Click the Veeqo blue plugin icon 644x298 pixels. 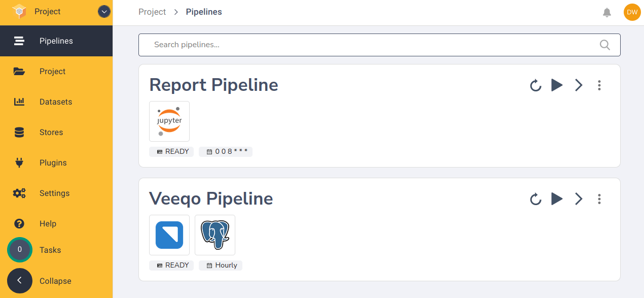pyautogui.click(x=169, y=235)
